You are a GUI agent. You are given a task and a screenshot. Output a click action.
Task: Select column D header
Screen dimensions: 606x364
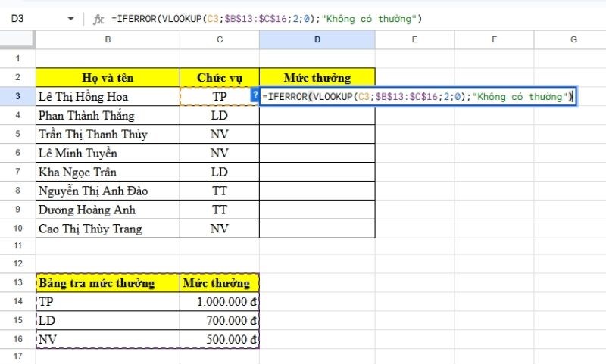pyautogui.click(x=317, y=39)
